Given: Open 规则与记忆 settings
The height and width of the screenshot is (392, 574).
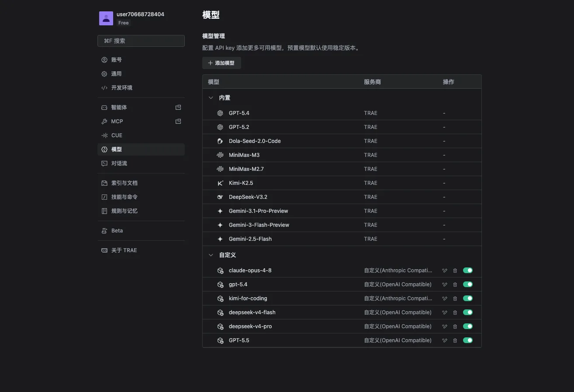Looking at the screenshot, I should (141, 211).
